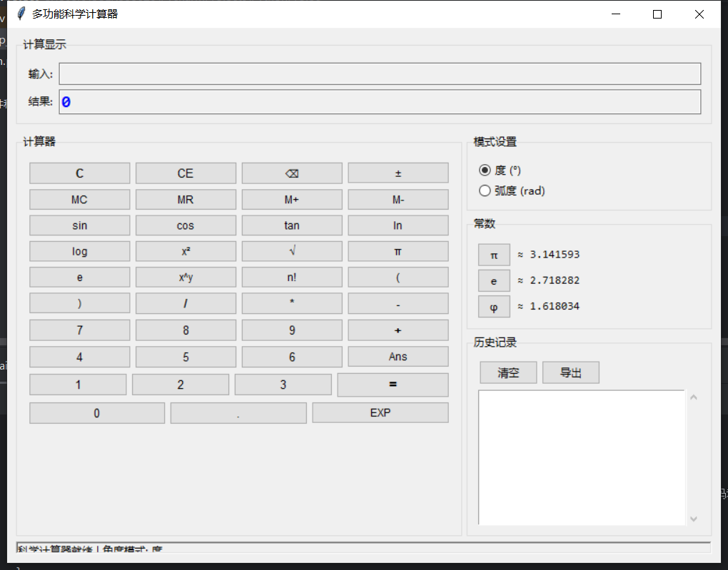Close the 多功能科学计算器 window
The width and height of the screenshot is (728, 570).
(699, 14)
